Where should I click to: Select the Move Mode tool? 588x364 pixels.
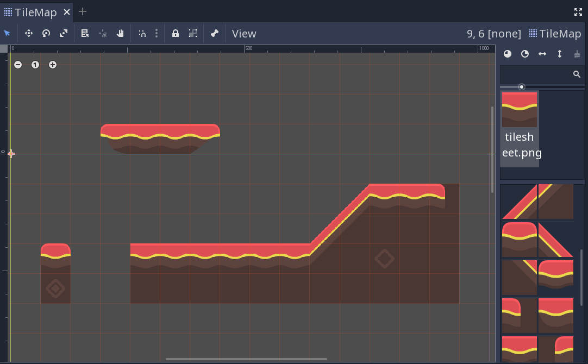tap(29, 33)
